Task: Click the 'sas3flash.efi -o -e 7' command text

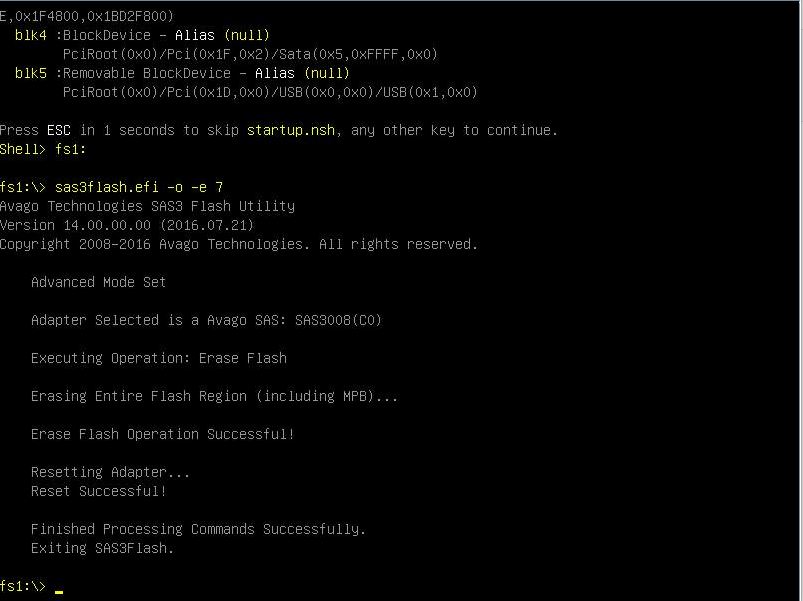Action: click(x=139, y=187)
